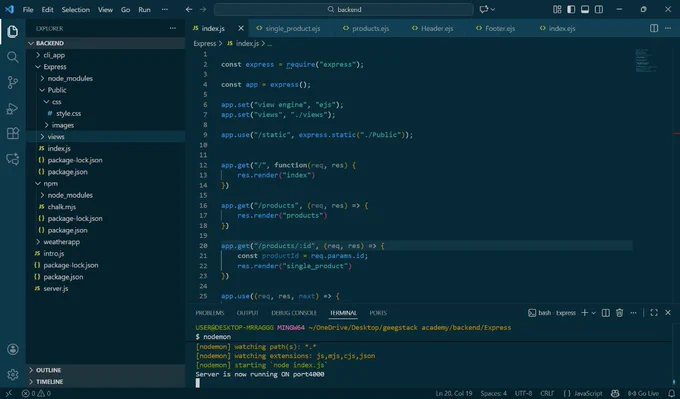Open notifications bell in status bar

[x=671, y=393]
